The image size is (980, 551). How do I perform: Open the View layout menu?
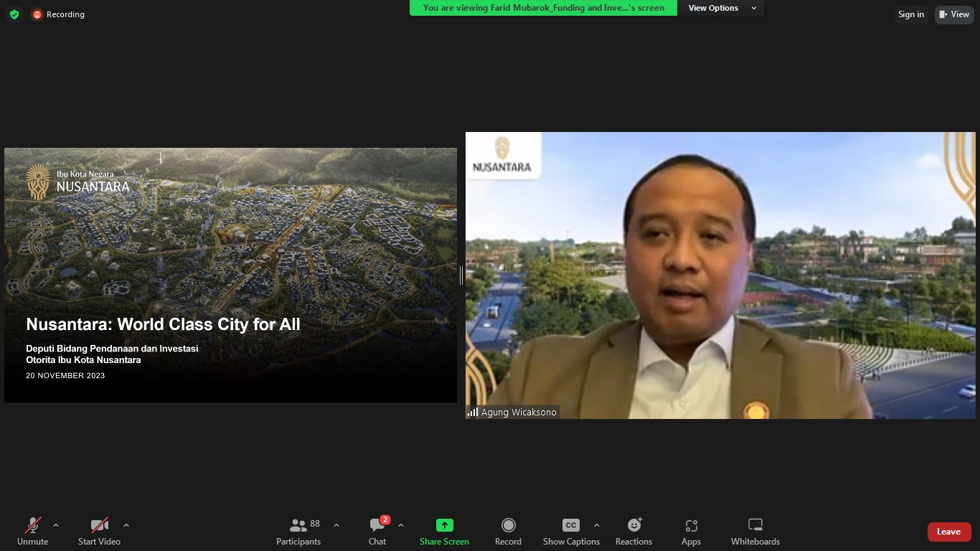pyautogui.click(x=954, y=14)
